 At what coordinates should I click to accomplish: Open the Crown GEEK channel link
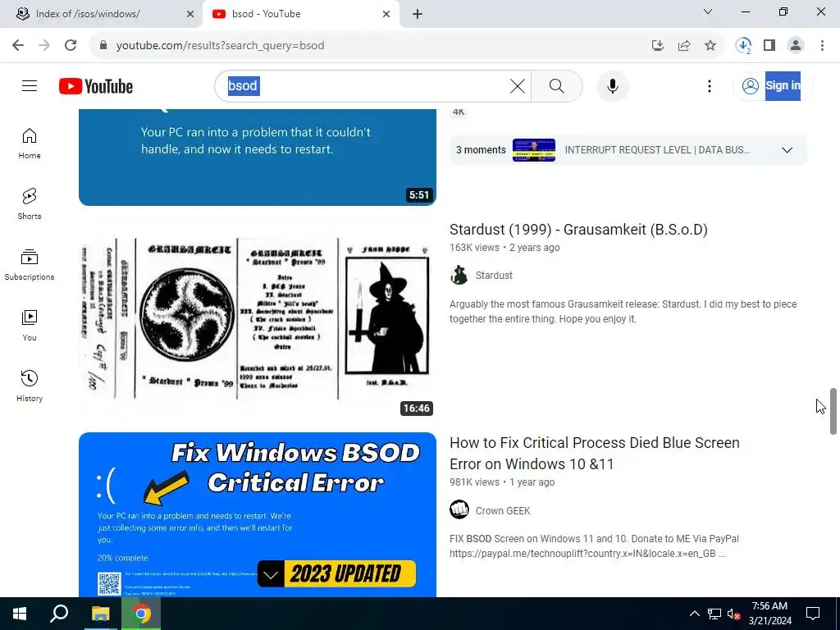coord(503,511)
